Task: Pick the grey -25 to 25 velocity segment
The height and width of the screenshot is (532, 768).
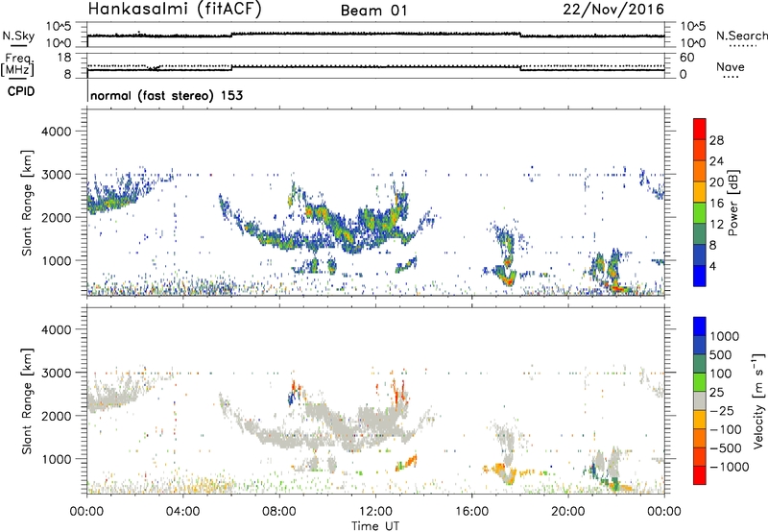Action: [x=700, y=401]
